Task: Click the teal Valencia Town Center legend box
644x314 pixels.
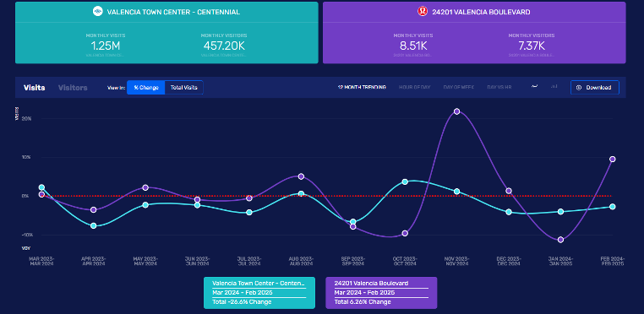Action: click(259, 293)
